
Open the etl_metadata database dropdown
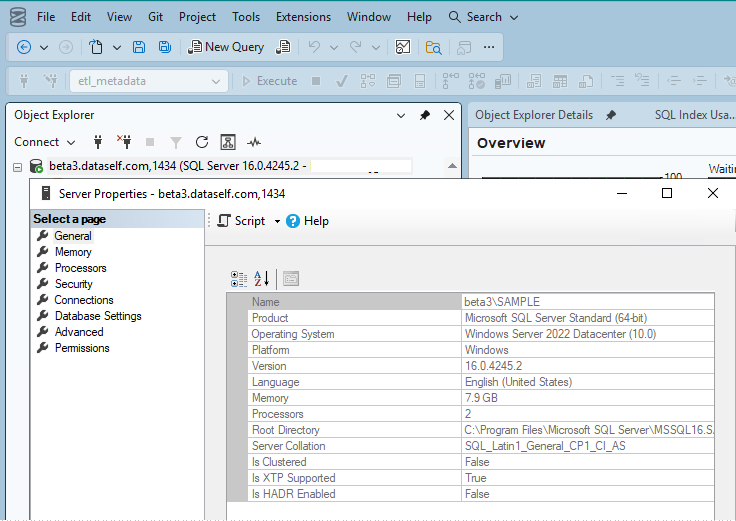pyautogui.click(x=149, y=81)
